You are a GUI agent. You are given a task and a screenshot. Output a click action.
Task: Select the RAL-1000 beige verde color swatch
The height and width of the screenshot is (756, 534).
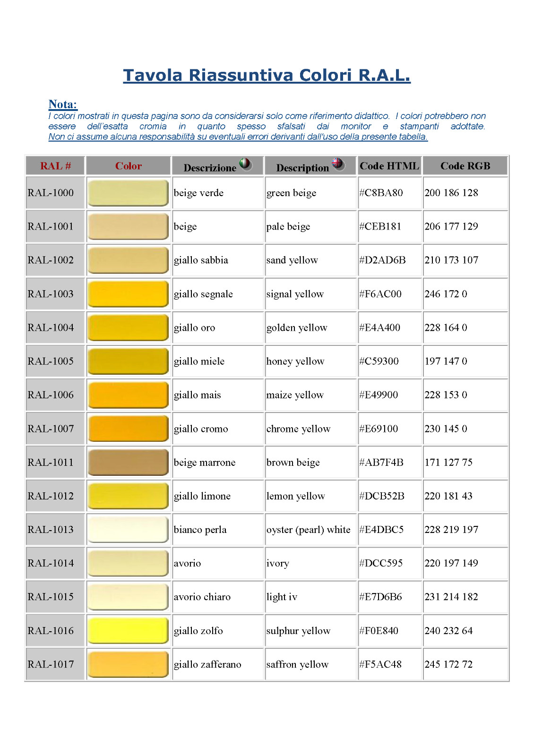[128, 193]
